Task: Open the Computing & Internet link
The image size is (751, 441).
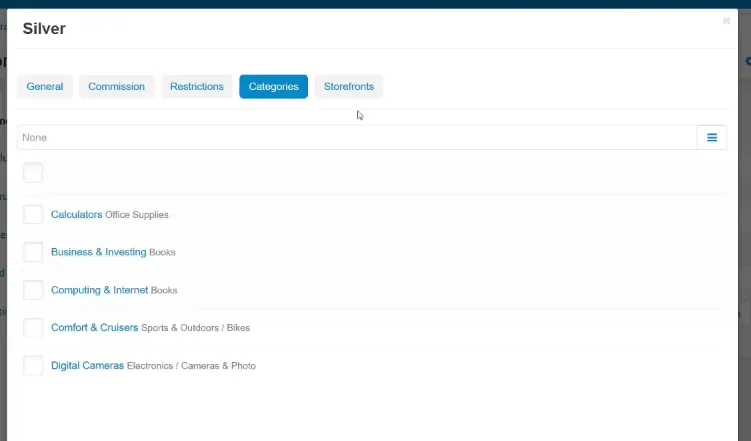Action: point(100,290)
